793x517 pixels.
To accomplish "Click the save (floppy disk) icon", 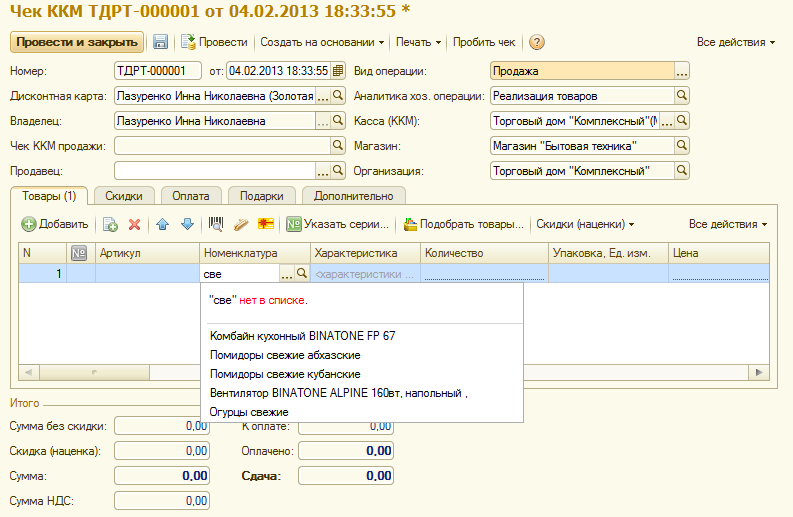I will click(x=160, y=42).
